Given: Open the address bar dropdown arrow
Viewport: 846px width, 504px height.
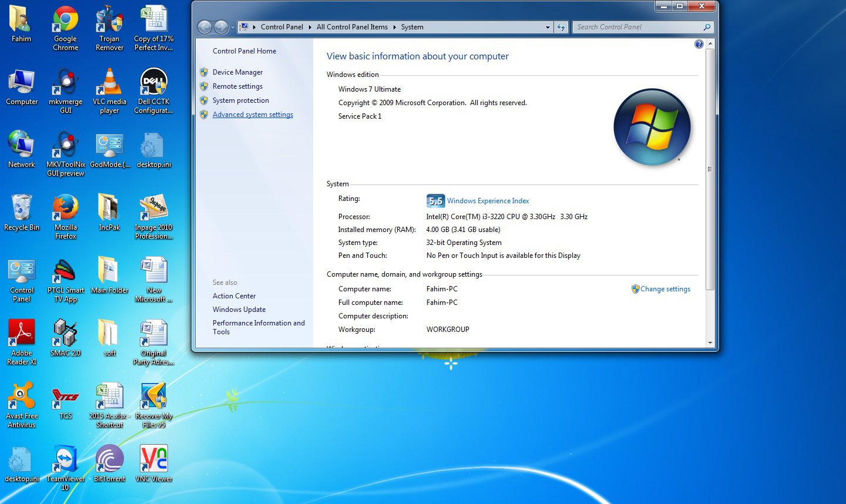Looking at the screenshot, I should tap(548, 27).
